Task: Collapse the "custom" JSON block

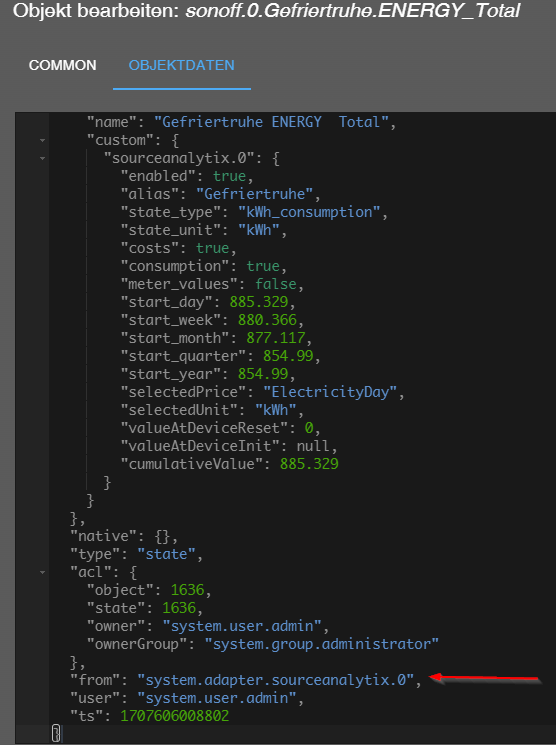Action: point(42,141)
